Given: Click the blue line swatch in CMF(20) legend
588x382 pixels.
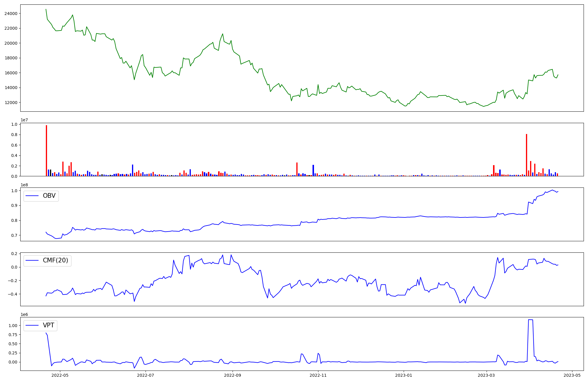Looking at the screenshot, I should 32,261.
